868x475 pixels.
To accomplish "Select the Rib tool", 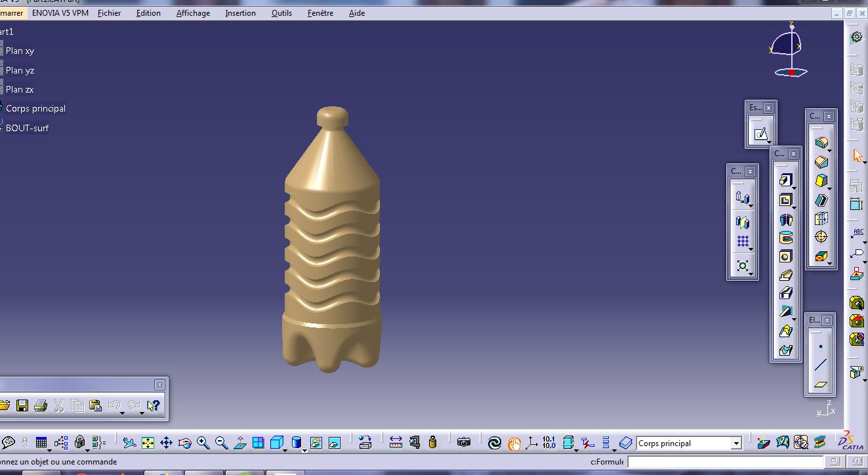I will 786,276.
